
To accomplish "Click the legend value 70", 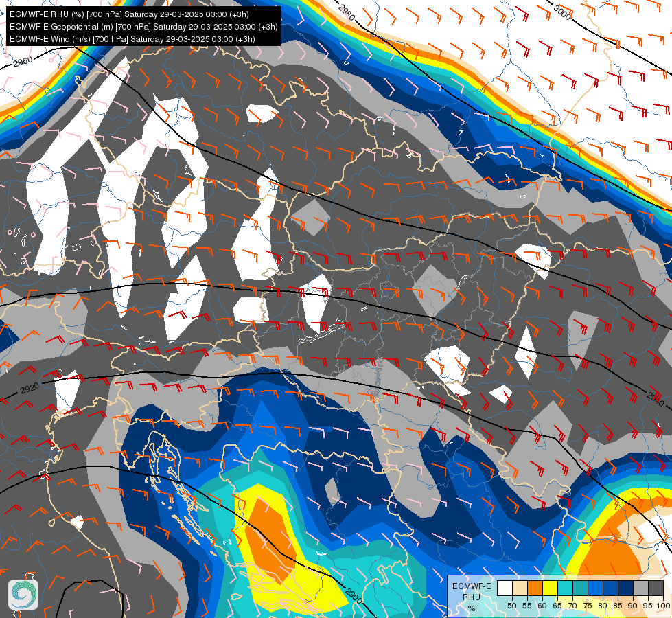I will pos(572,606).
